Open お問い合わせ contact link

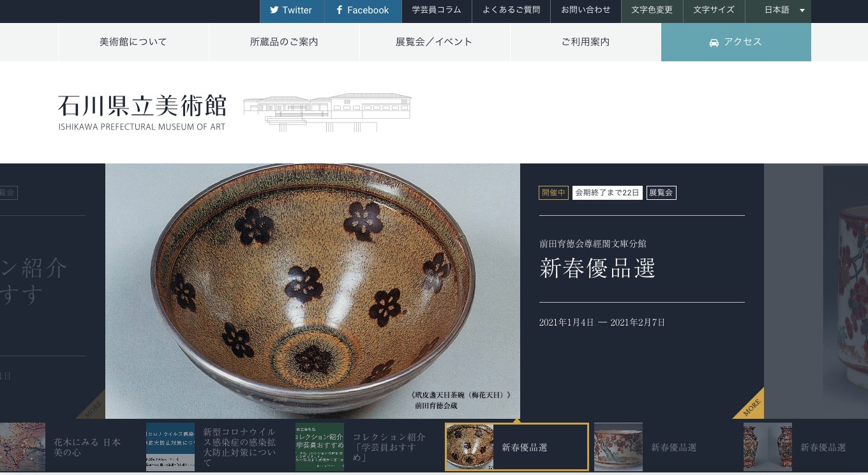pos(586,10)
